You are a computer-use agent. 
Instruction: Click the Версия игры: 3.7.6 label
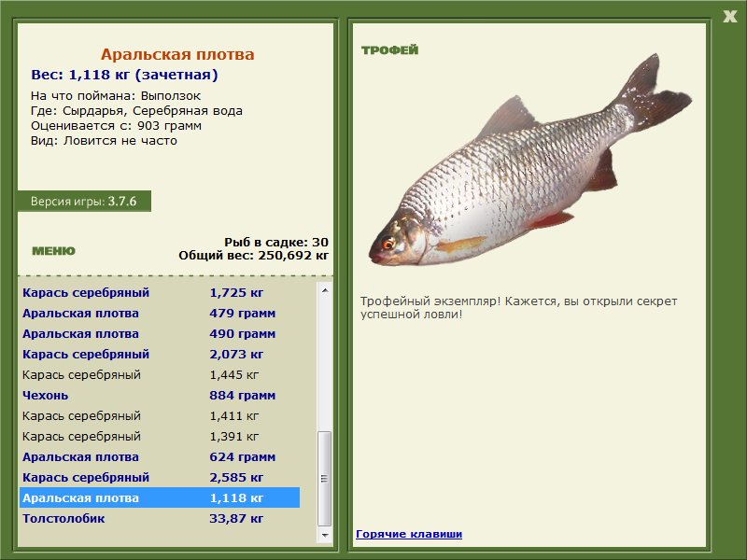click(x=84, y=201)
